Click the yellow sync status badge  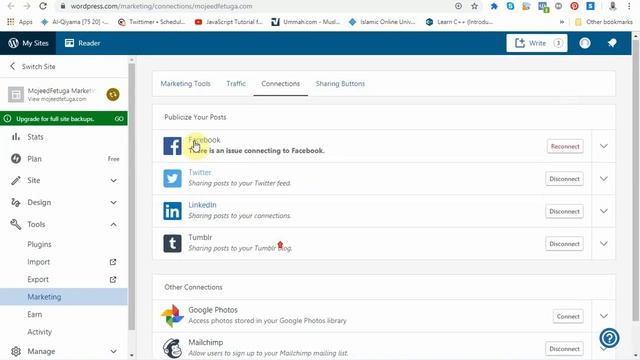coord(113,95)
